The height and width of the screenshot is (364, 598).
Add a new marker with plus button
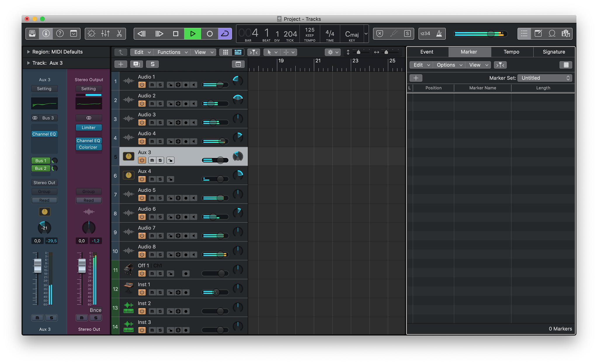[416, 78]
